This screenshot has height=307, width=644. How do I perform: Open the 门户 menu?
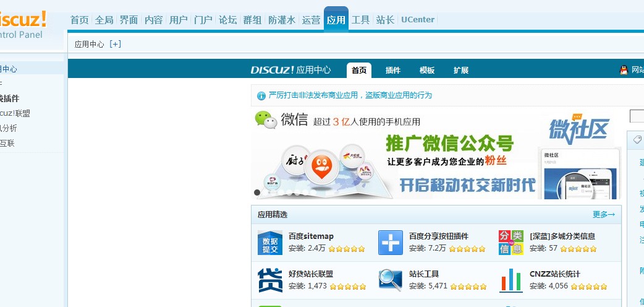(x=203, y=20)
